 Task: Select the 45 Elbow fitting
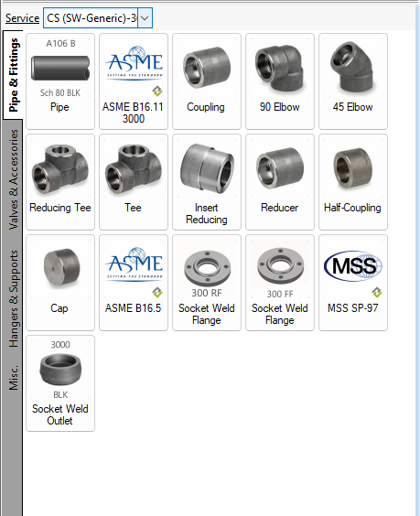[353, 81]
